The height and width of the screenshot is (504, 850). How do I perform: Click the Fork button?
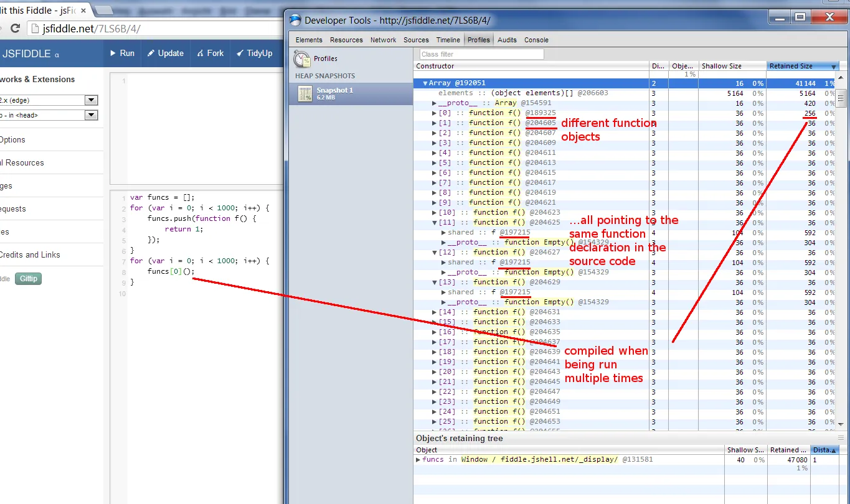pos(210,54)
